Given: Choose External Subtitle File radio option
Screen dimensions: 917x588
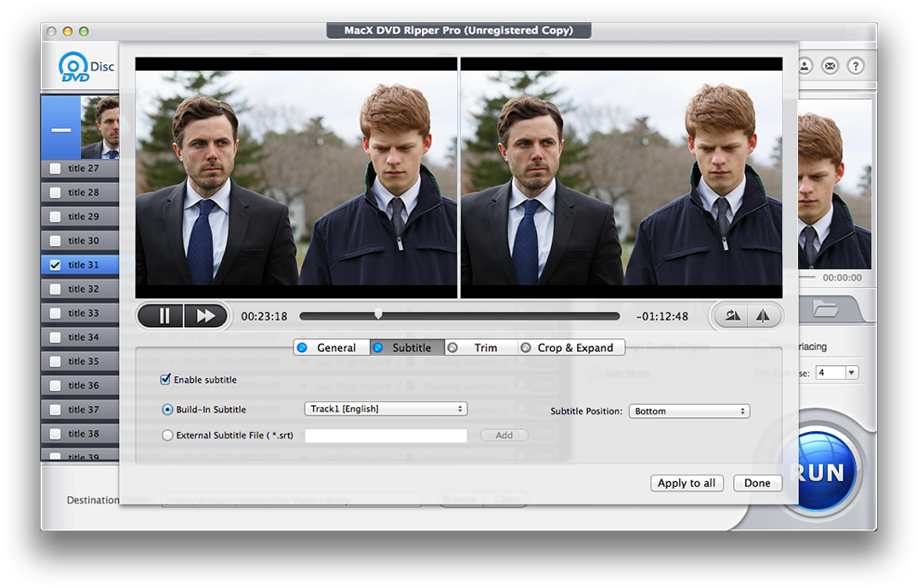Looking at the screenshot, I should tap(167, 436).
